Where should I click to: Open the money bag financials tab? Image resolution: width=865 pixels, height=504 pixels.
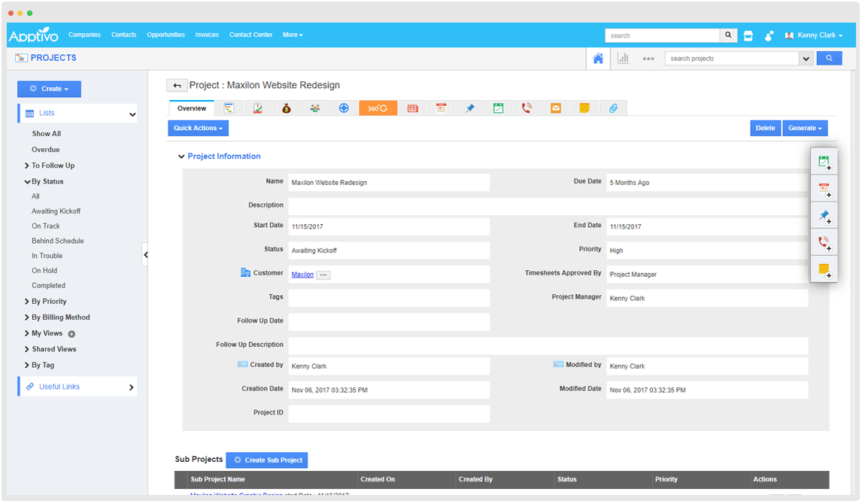point(286,108)
